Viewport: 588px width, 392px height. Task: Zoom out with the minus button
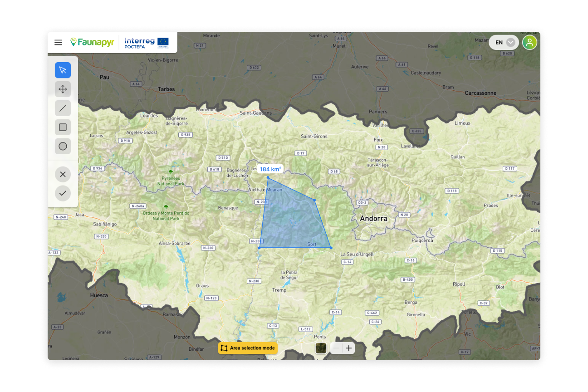coord(336,348)
